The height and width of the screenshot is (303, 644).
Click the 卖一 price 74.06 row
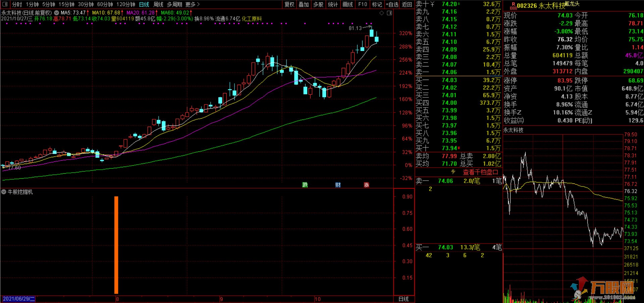[458, 72]
